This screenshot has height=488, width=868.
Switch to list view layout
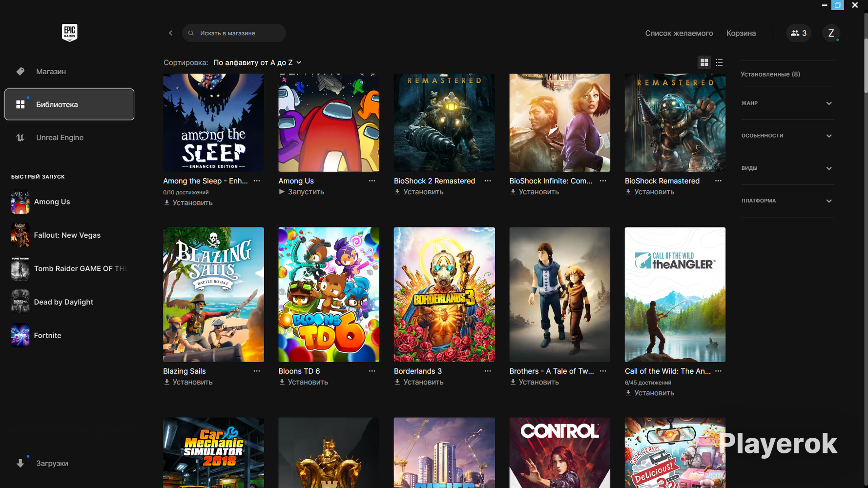[719, 62]
